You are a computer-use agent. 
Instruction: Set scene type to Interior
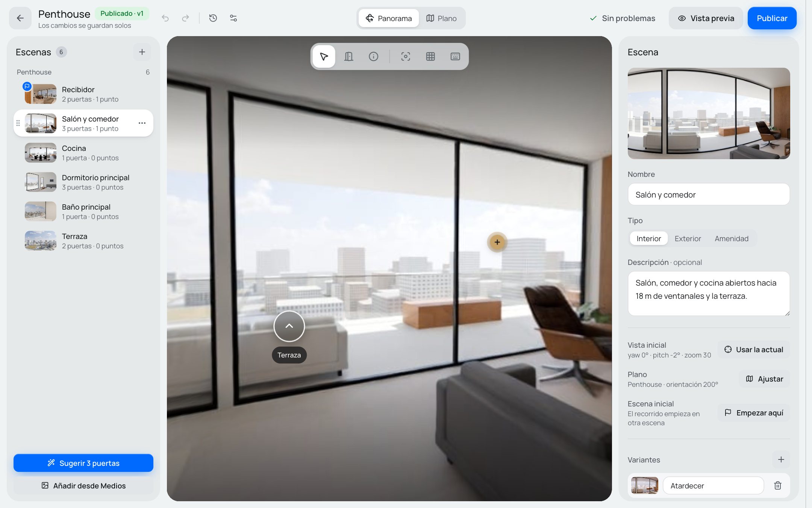[x=648, y=239]
